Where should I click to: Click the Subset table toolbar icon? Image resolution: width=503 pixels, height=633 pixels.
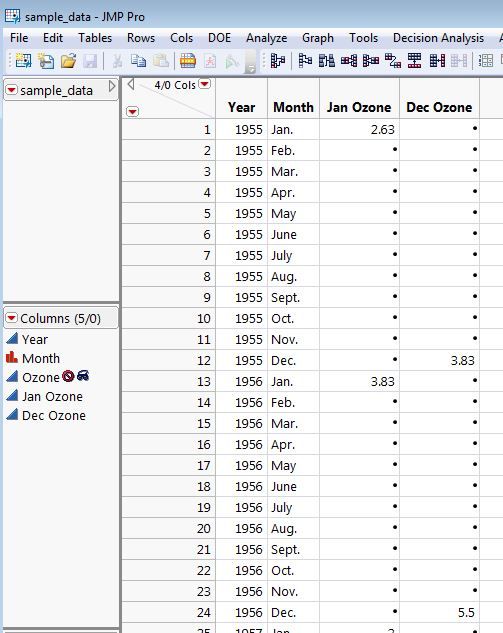pyautogui.click(x=305, y=61)
